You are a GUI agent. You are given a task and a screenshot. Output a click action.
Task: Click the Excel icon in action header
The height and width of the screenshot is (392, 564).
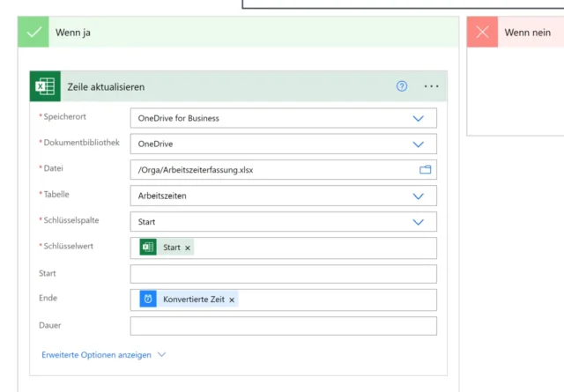tap(45, 86)
